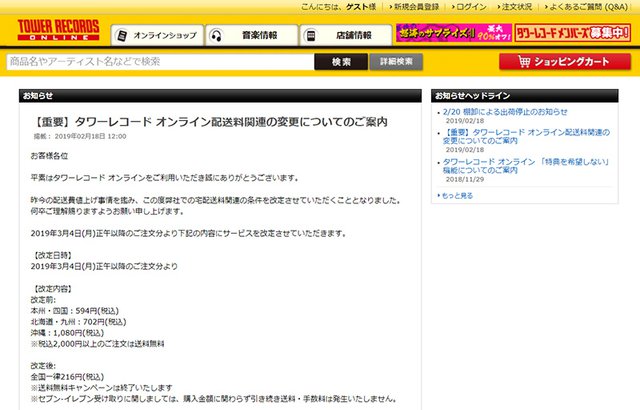
Task: Click the black 検索 button
Action: pyautogui.click(x=341, y=62)
